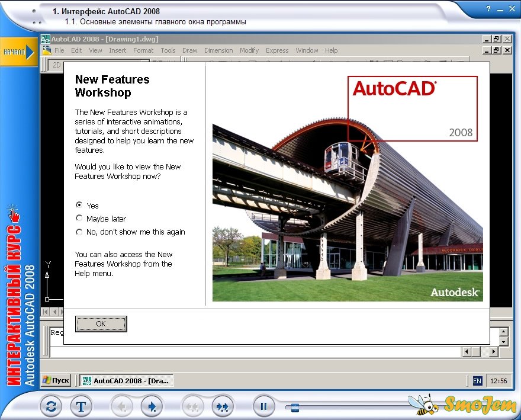This screenshot has height=420, width=521.
Task: Restore down the Drawing1.dwg document window
Action: point(496,50)
